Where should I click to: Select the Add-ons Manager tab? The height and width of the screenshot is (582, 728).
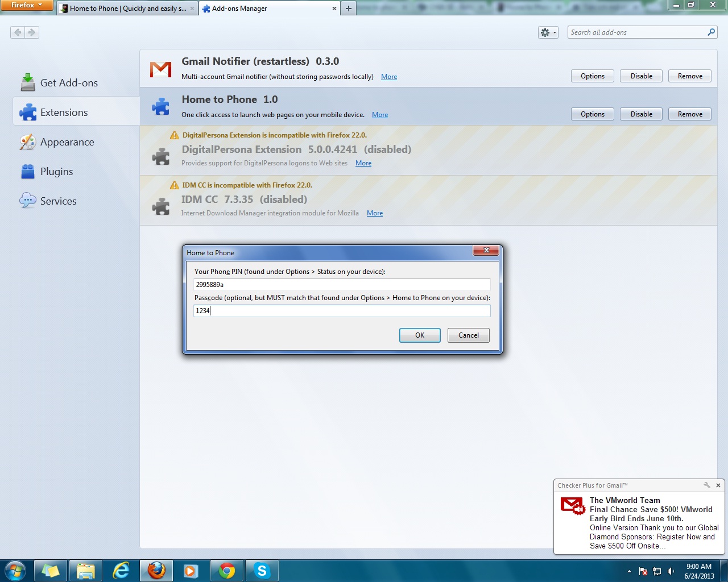click(269, 9)
